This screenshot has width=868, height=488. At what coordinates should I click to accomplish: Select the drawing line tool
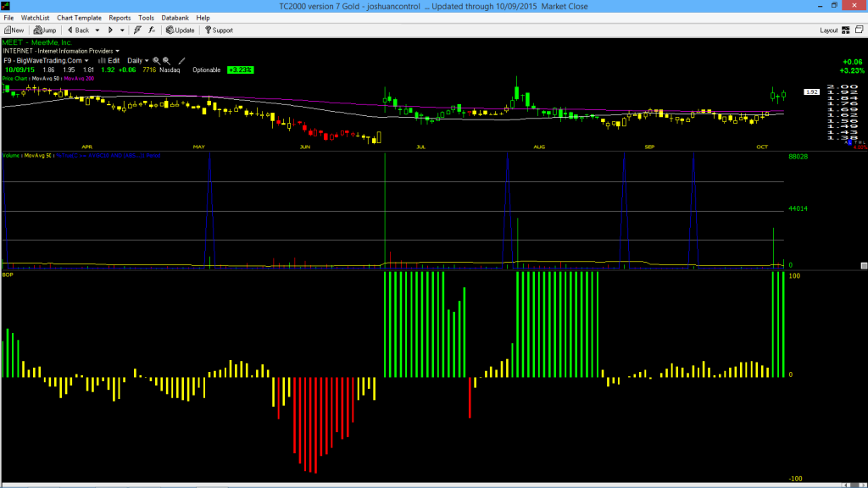point(181,61)
